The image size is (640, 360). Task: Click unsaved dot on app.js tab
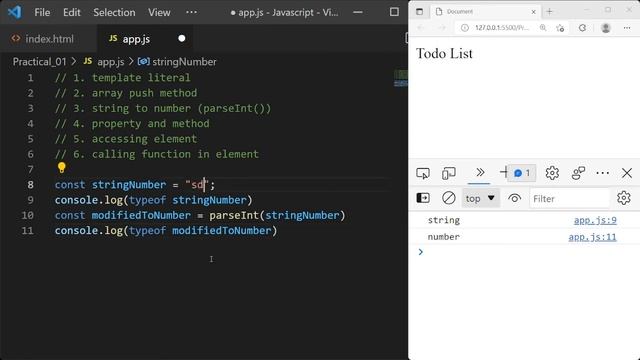(x=182, y=38)
